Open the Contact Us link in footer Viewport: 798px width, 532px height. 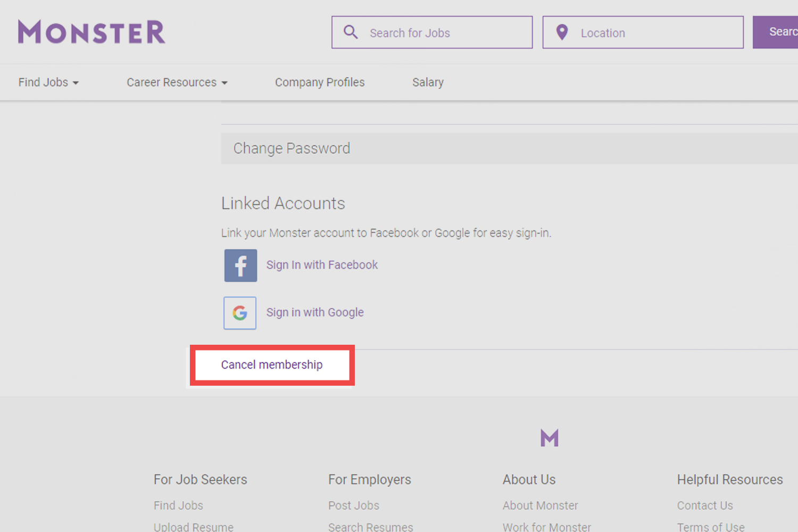[x=705, y=505]
